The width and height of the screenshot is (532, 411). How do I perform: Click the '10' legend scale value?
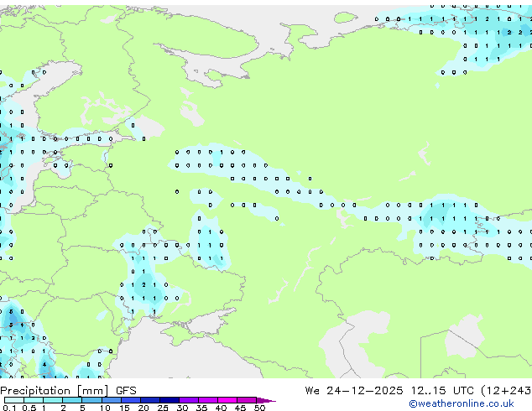[105, 408]
